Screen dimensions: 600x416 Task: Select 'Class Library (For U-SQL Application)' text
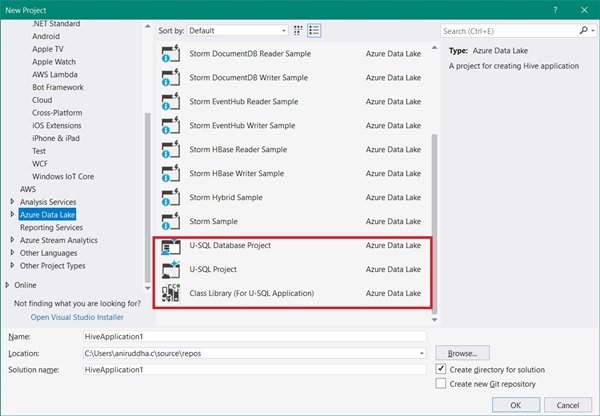click(252, 293)
